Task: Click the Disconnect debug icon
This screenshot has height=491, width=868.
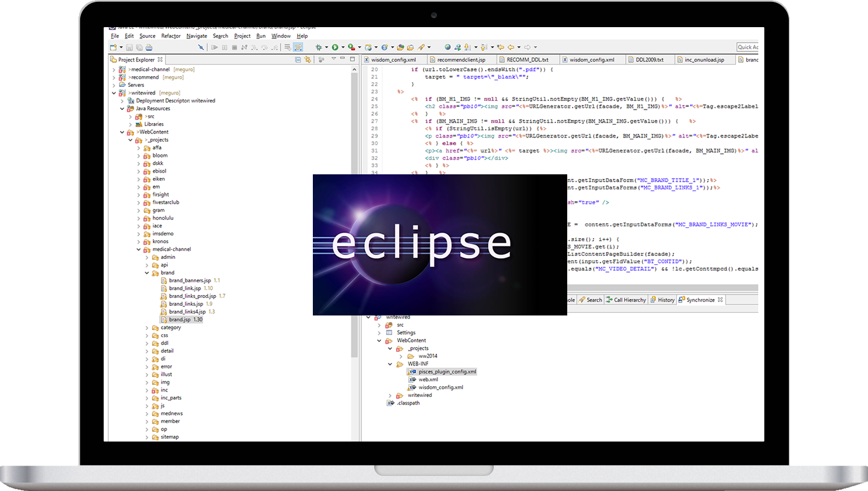Action: (x=244, y=47)
